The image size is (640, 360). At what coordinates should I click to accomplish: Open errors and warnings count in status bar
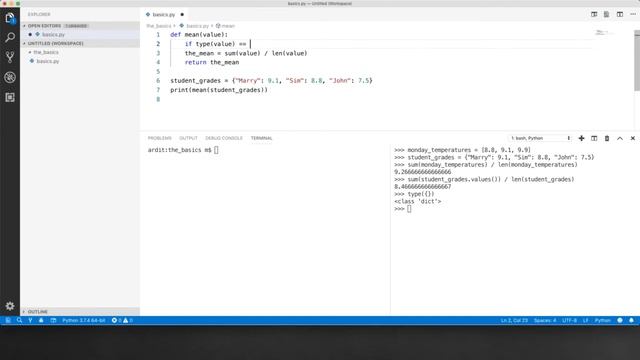pos(122,320)
